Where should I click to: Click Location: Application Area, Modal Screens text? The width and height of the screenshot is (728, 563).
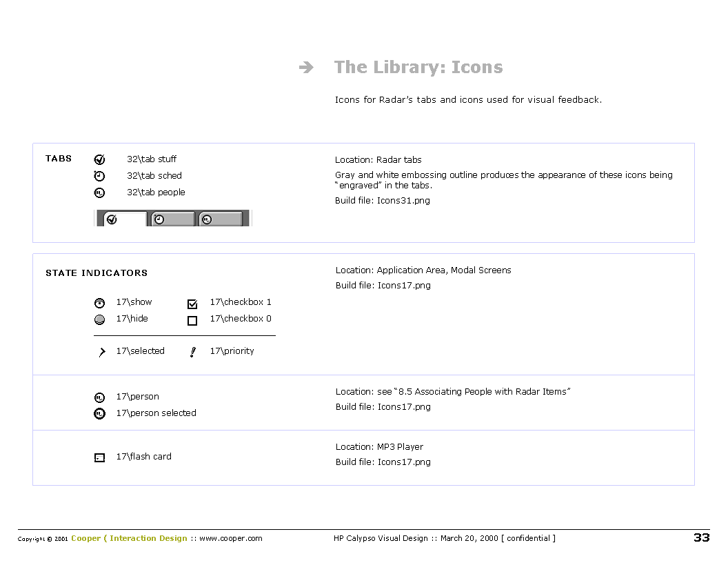tap(423, 270)
